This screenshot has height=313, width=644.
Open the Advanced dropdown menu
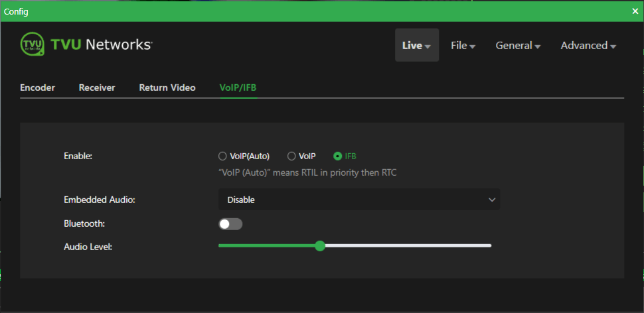[588, 46]
